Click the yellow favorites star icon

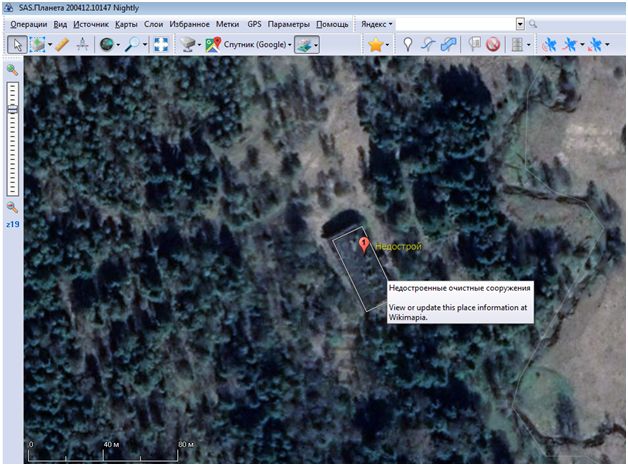(x=376, y=44)
